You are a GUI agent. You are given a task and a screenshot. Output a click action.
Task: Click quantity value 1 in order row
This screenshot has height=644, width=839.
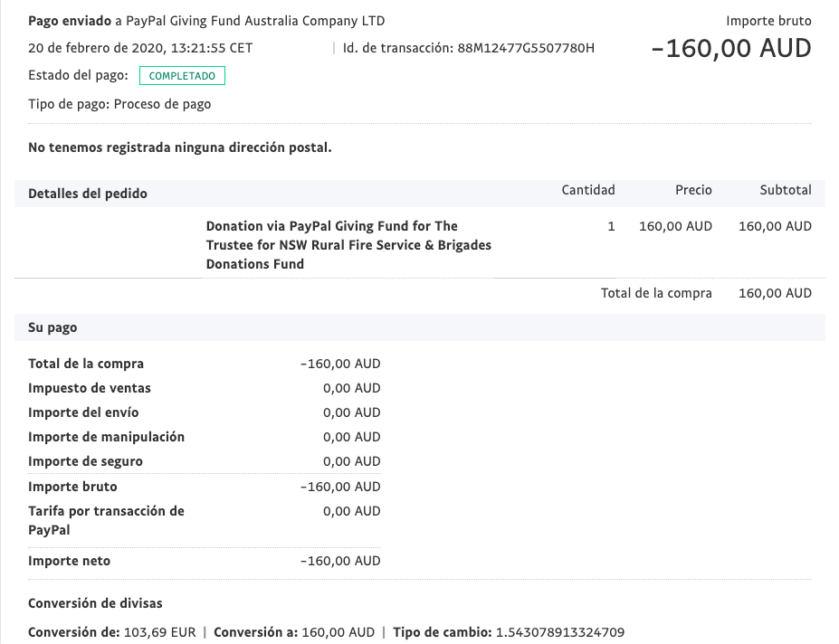(611, 226)
